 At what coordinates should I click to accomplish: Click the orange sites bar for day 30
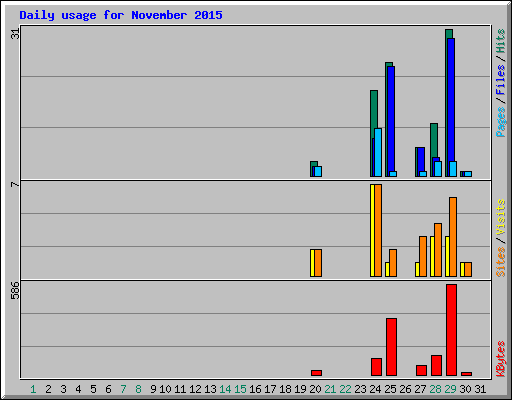(x=468, y=269)
